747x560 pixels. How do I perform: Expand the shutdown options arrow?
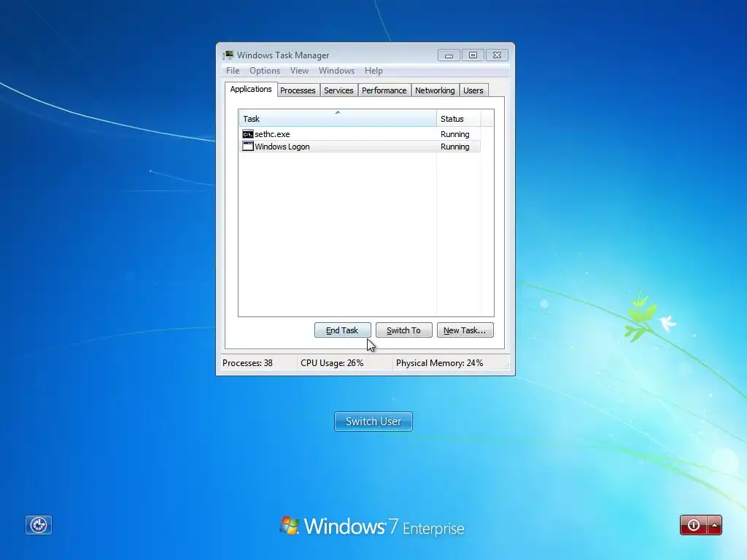715,525
